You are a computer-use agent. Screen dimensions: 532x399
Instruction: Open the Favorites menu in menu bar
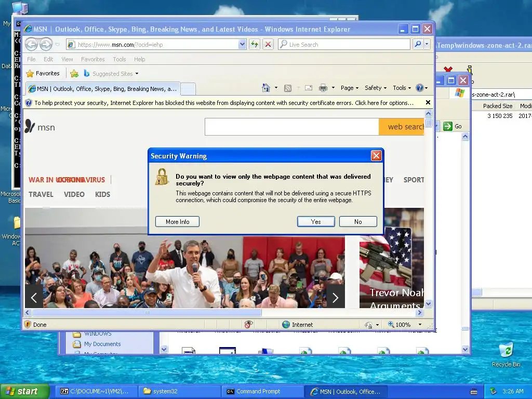coord(92,59)
